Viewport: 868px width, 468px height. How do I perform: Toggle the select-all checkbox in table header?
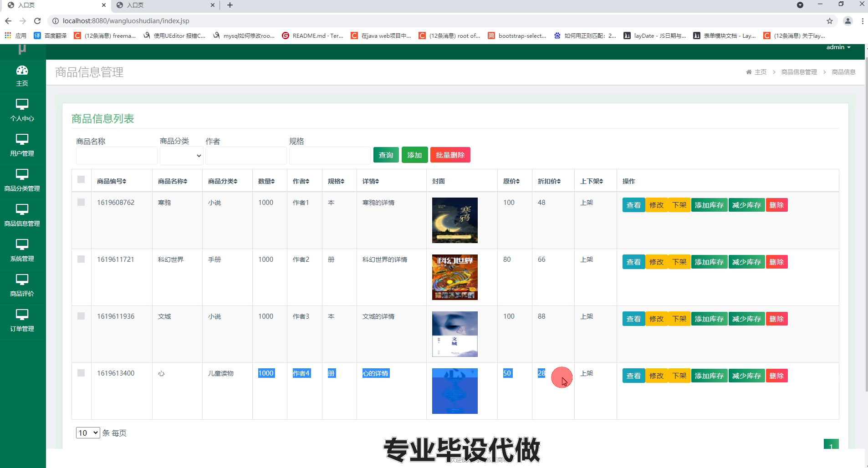pos(81,179)
